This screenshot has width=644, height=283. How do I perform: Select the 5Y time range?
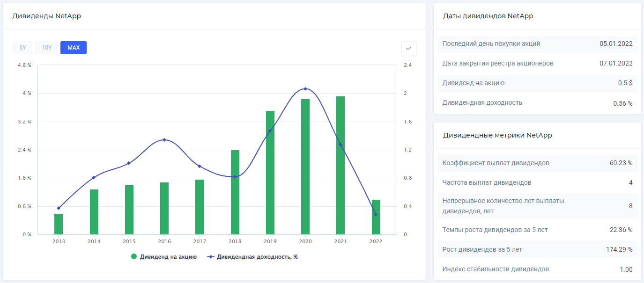[22, 48]
